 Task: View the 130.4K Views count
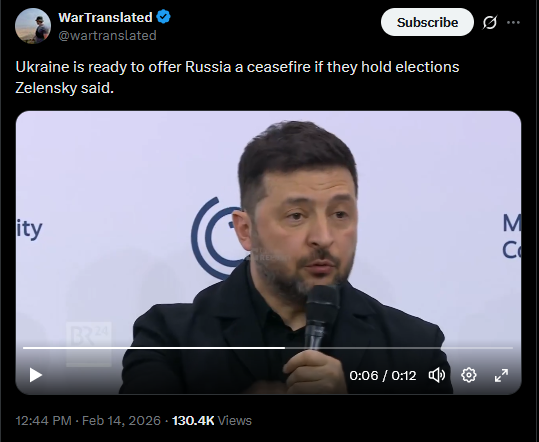[212, 420]
